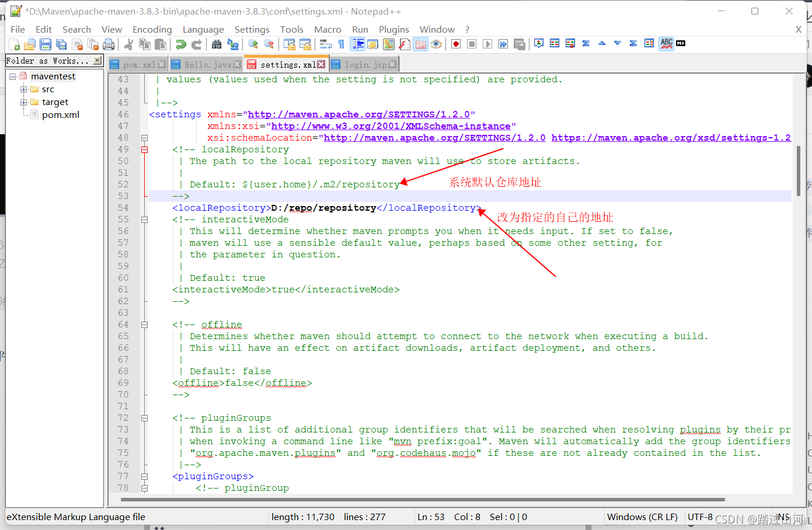
Task: Click the vertical scrollbar thumb
Action: click(799, 170)
